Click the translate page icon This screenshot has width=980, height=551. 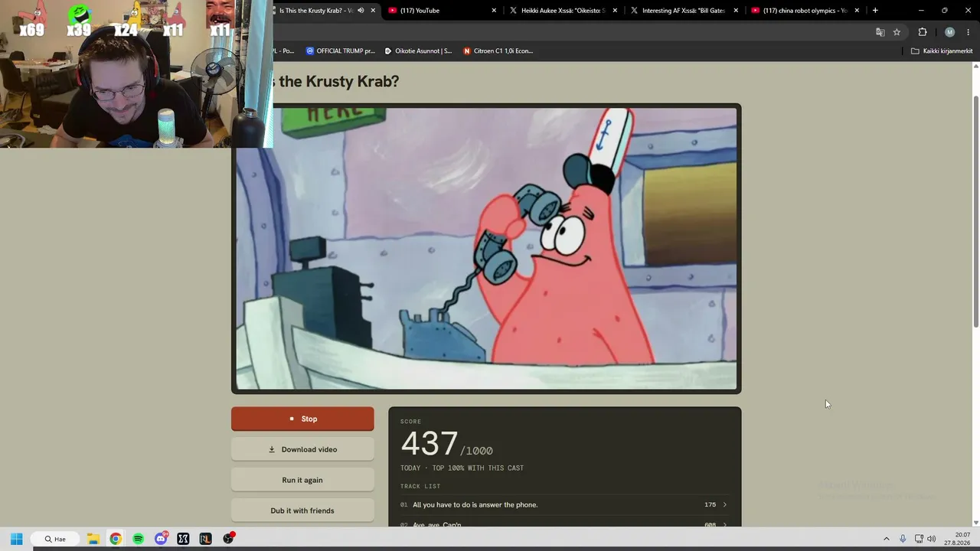pyautogui.click(x=880, y=32)
